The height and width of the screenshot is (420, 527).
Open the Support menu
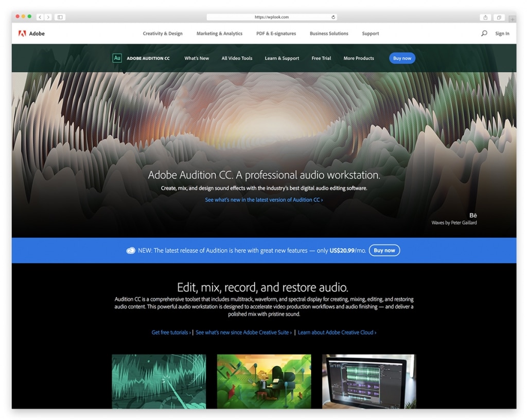point(371,33)
